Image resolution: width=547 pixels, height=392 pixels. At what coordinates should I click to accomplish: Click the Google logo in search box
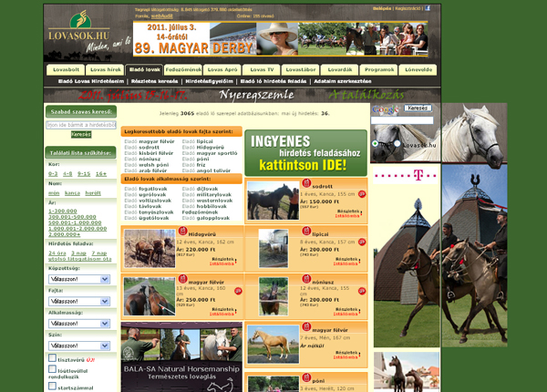[385, 109]
